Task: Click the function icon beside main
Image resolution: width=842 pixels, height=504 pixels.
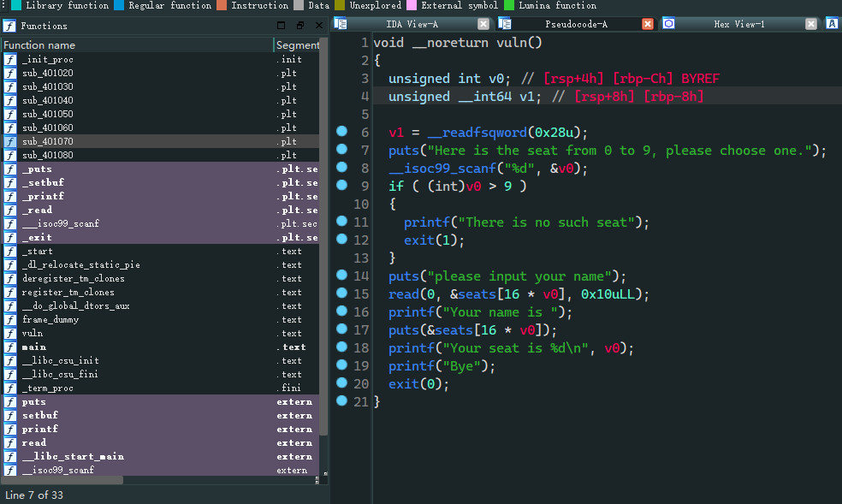Action: [10, 347]
